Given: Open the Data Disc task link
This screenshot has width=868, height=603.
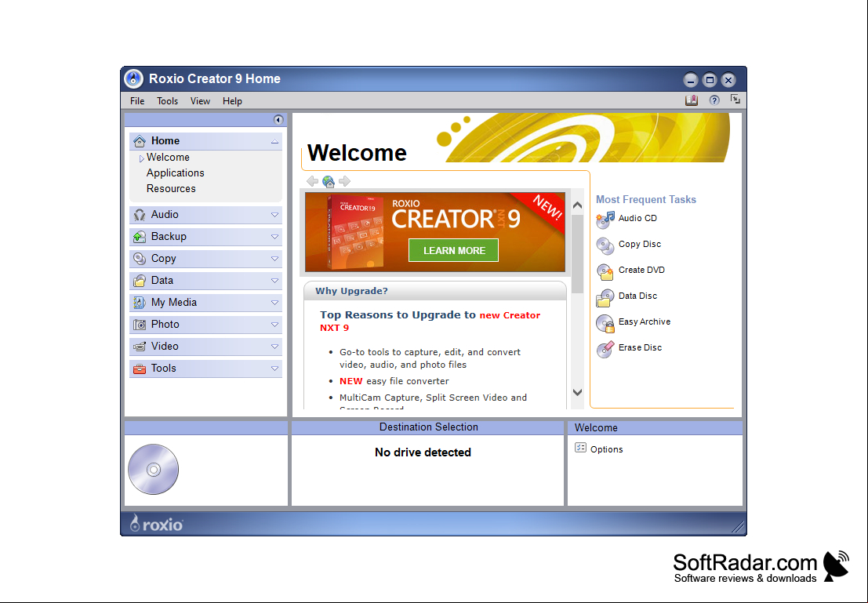Looking at the screenshot, I should click(x=637, y=296).
